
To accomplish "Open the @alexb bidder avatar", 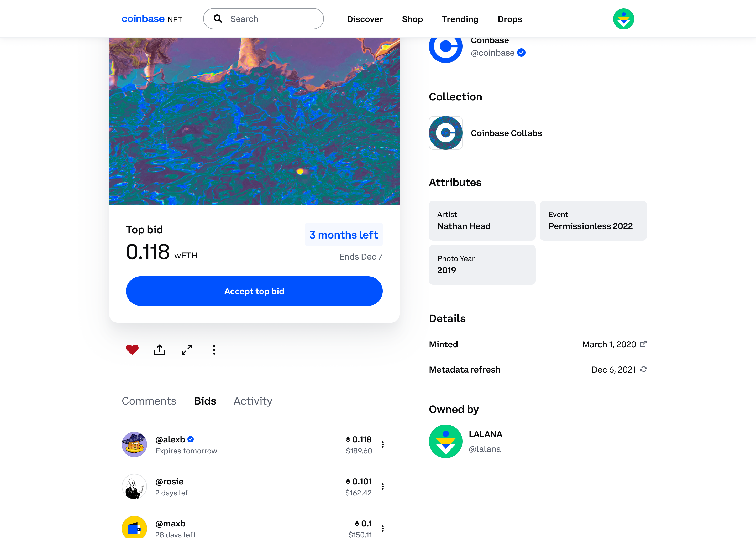I will coord(134,444).
